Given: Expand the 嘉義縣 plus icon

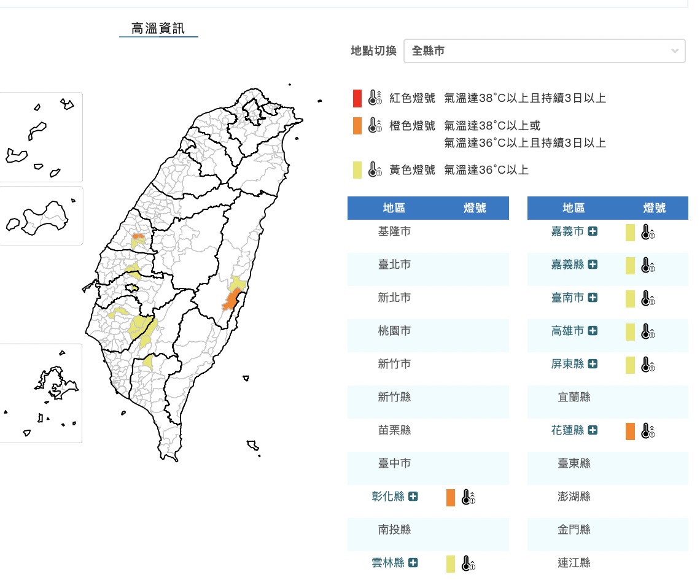Looking at the screenshot, I should [x=593, y=265].
